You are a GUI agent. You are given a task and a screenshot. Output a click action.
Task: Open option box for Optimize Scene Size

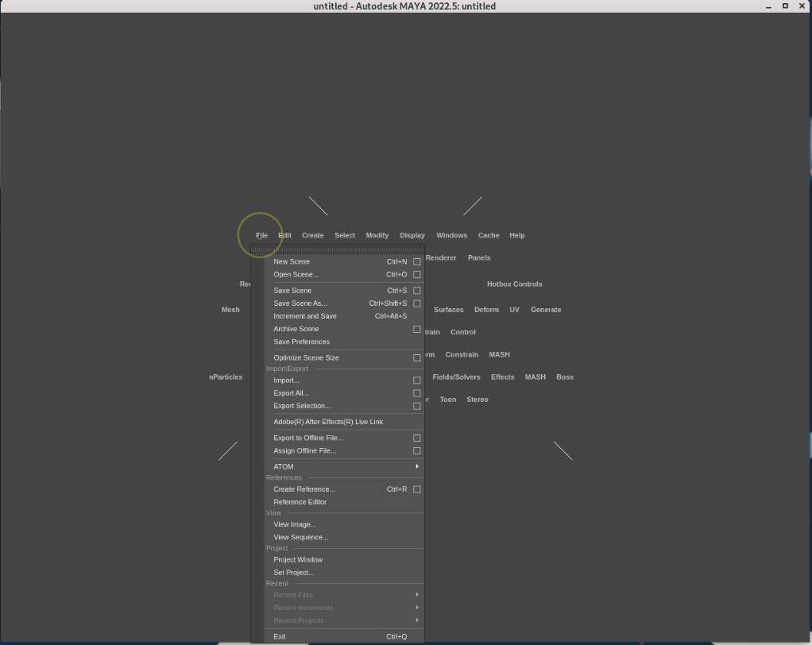pyautogui.click(x=417, y=358)
